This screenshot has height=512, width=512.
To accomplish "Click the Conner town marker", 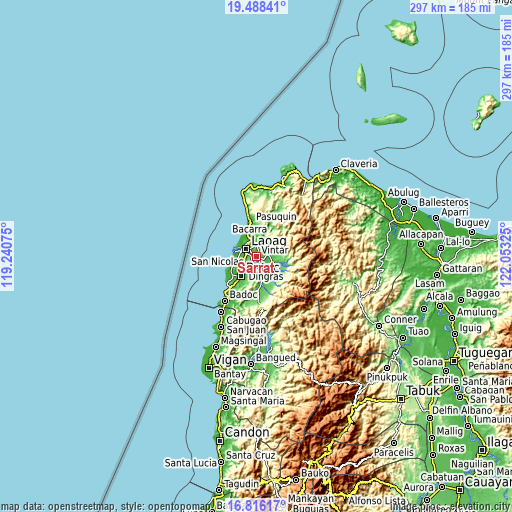I will (379, 326).
